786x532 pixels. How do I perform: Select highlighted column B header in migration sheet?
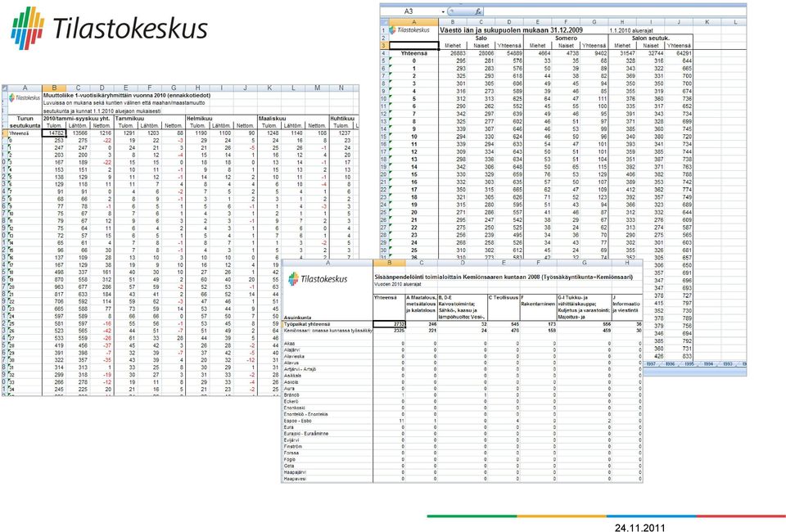coord(54,88)
